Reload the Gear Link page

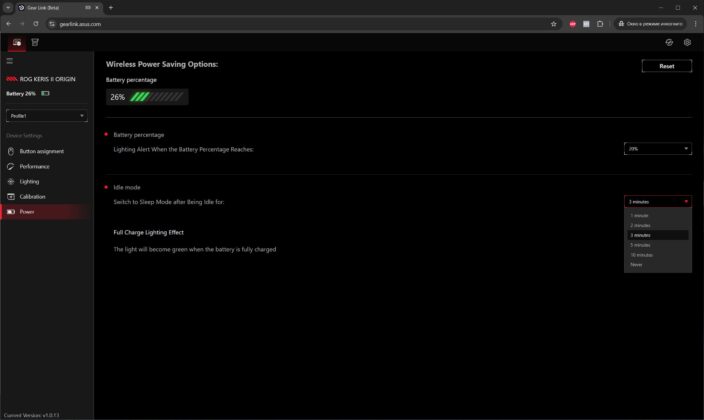pyautogui.click(x=36, y=24)
